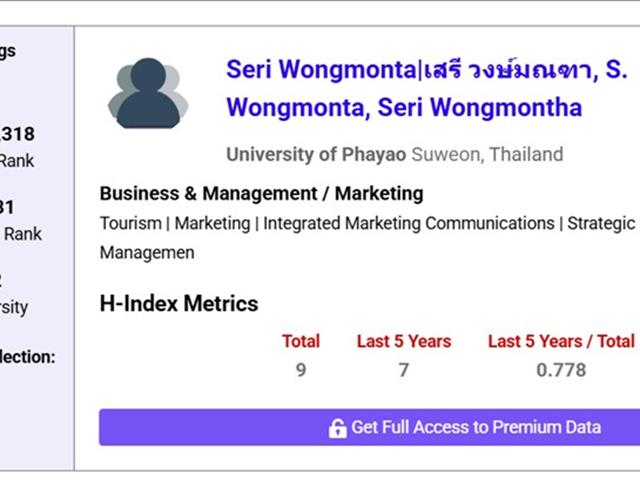This screenshot has width=640, height=480.
Task: Click the Wongmontha second line of name
Action: (x=404, y=108)
